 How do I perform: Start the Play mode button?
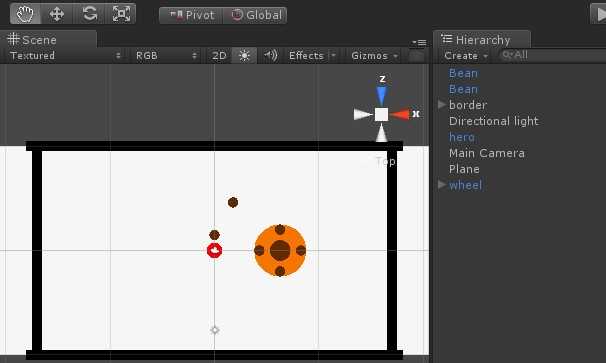click(599, 14)
